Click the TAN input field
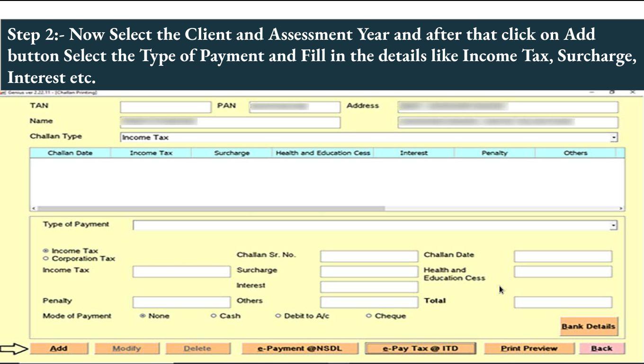 pyautogui.click(x=165, y=107)
